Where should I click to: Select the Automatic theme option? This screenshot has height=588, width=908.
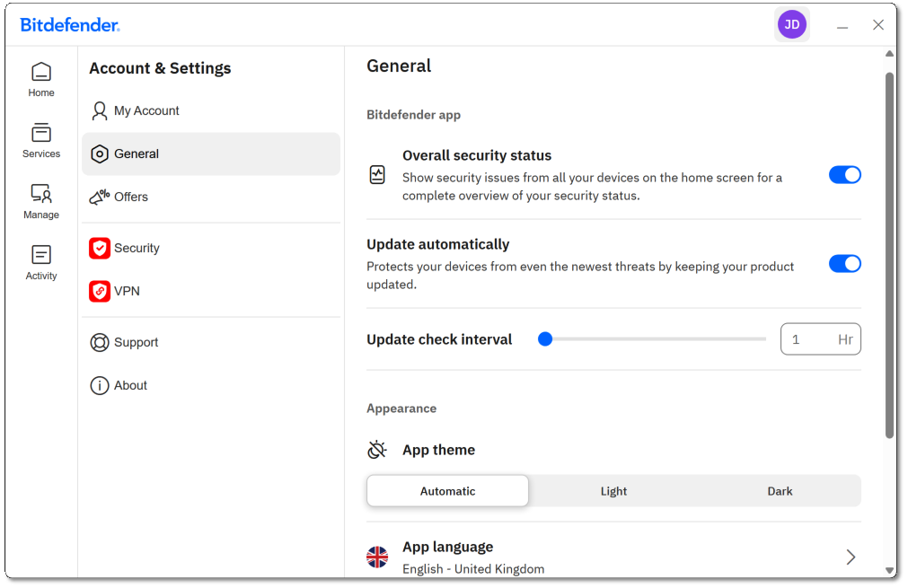click(447, 491)
